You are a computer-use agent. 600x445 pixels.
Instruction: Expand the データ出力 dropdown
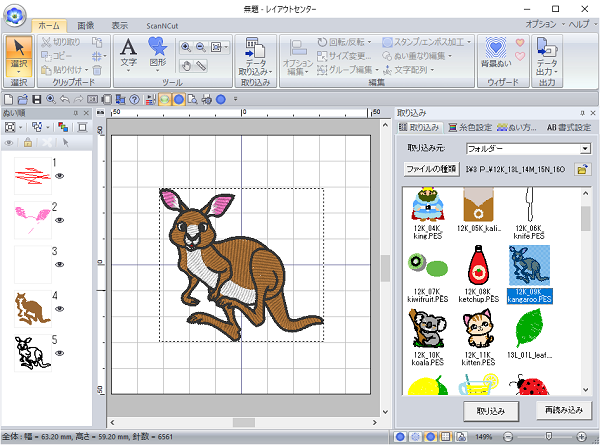pyautogui.click(x=547, y=72)
